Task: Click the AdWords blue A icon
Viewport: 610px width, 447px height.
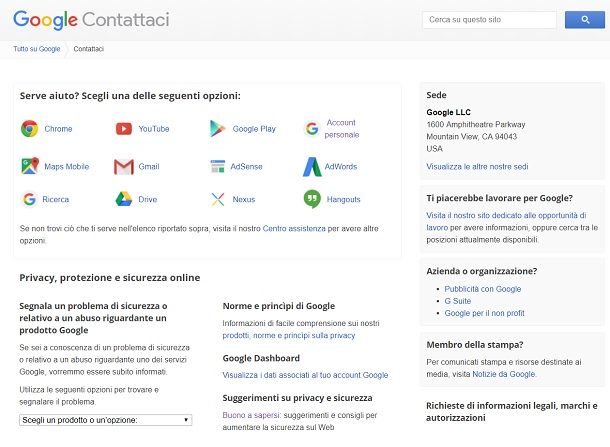Action: pyautogui.click(x=312, y=167)
